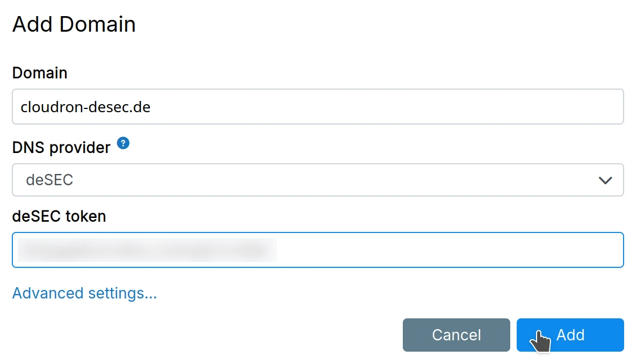Click the DNS provider label
Screen dimensions: 637x364
coord(61,147)
